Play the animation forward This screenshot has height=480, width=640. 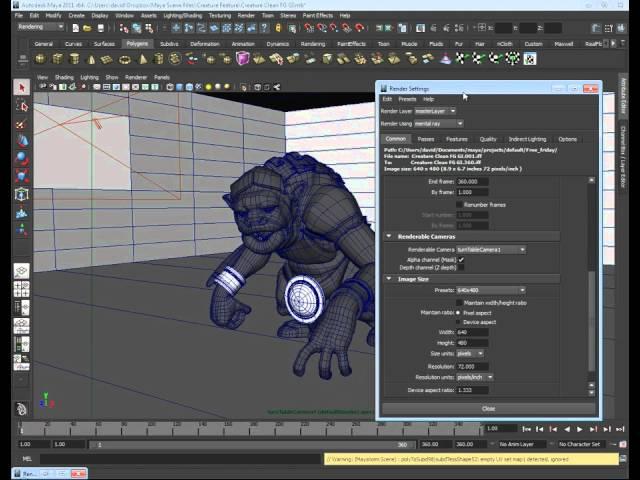(580, 429)
